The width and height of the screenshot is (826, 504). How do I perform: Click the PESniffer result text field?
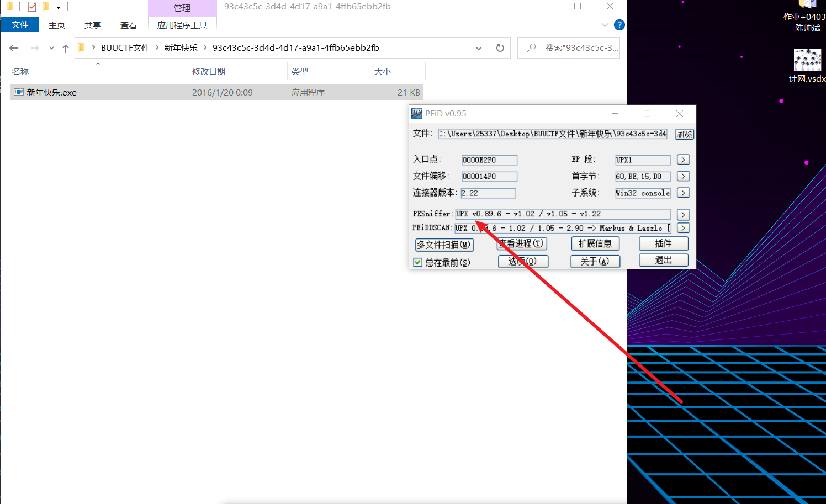coord(563,214)
